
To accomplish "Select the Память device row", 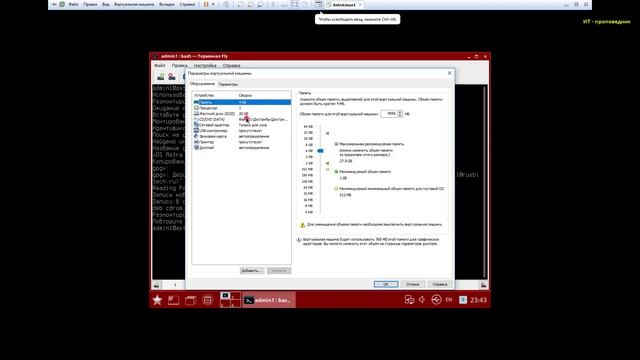I will [x=242, y=102].
